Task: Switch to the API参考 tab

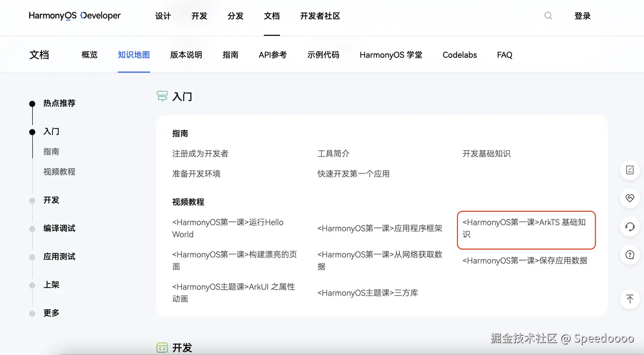Action: click(273, 55)
